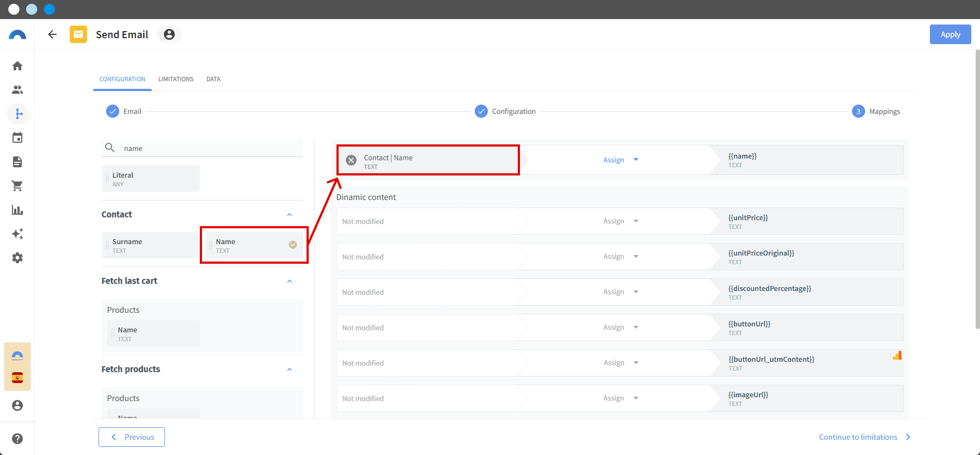This screenshot has height=455, width=980.
Task: Open the help question mark icon
Action: tap(17, 439)
